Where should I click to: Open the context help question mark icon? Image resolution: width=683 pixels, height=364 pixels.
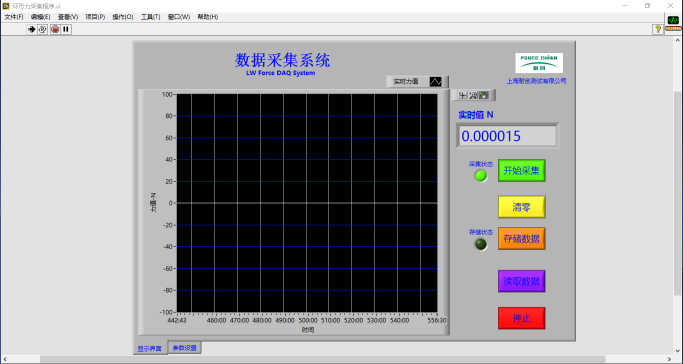[x=658, y=29]
